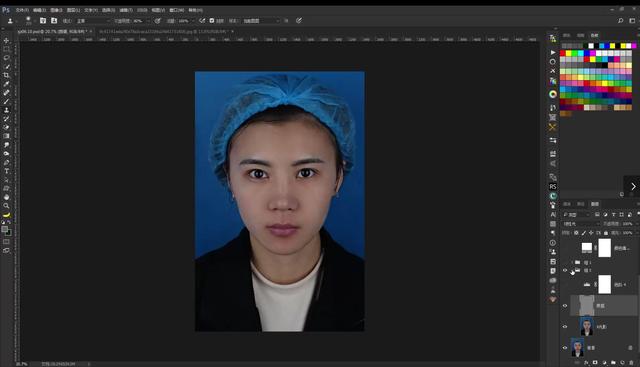Select the Eraser tool

tap(6, 127)
